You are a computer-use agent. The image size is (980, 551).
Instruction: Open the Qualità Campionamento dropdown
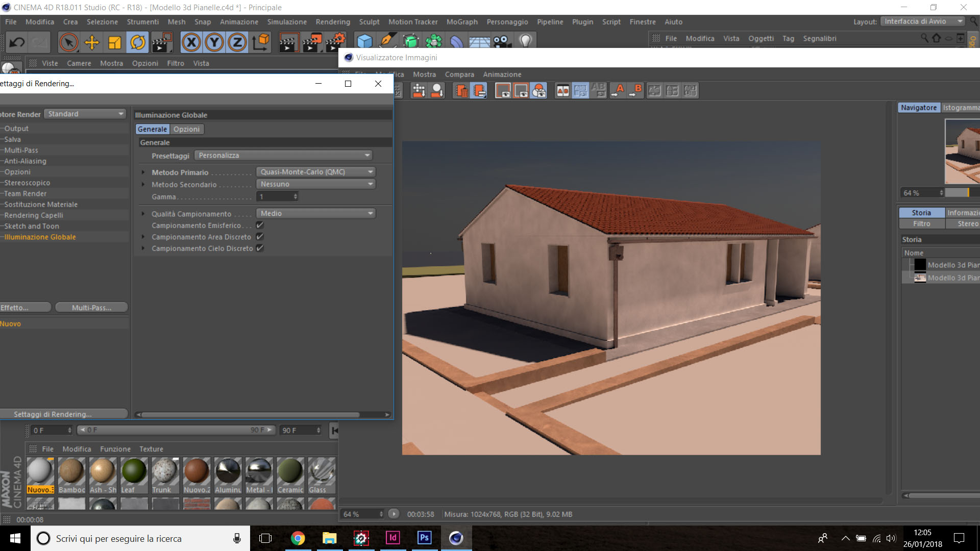click(x=315, y=213)
